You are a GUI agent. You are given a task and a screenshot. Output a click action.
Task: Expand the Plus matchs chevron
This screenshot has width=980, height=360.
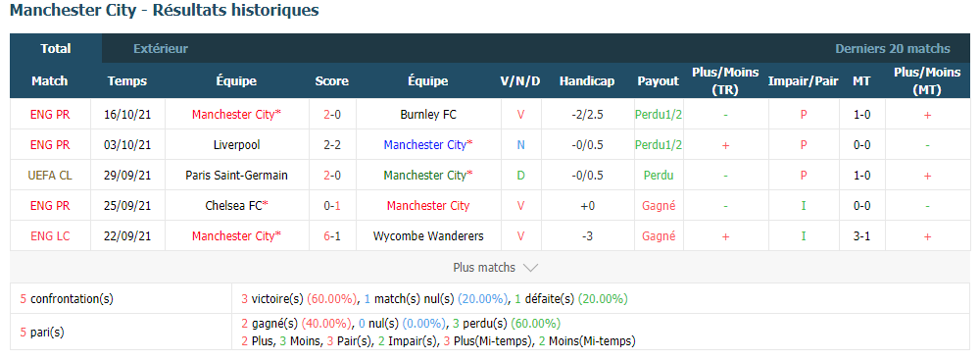click(530, 268)
